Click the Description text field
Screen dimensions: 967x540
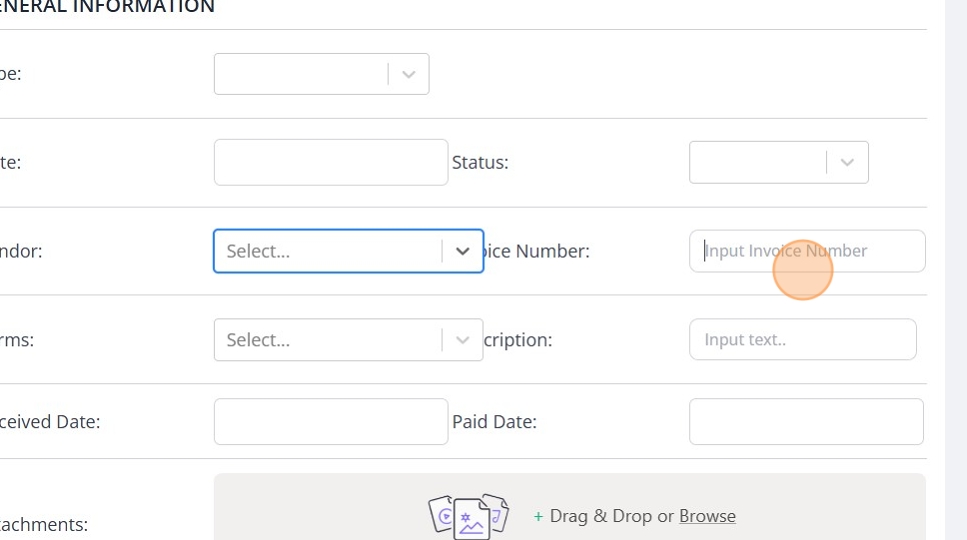point(802,340)
